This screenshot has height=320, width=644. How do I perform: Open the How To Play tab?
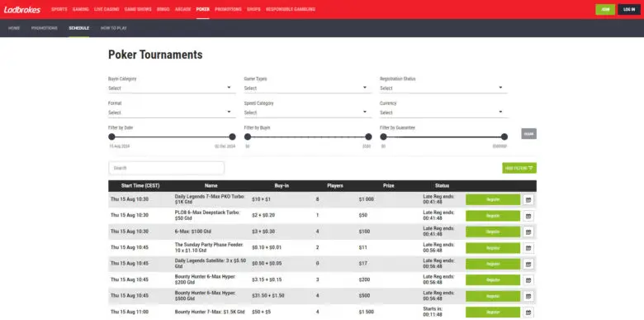[114, 28]
